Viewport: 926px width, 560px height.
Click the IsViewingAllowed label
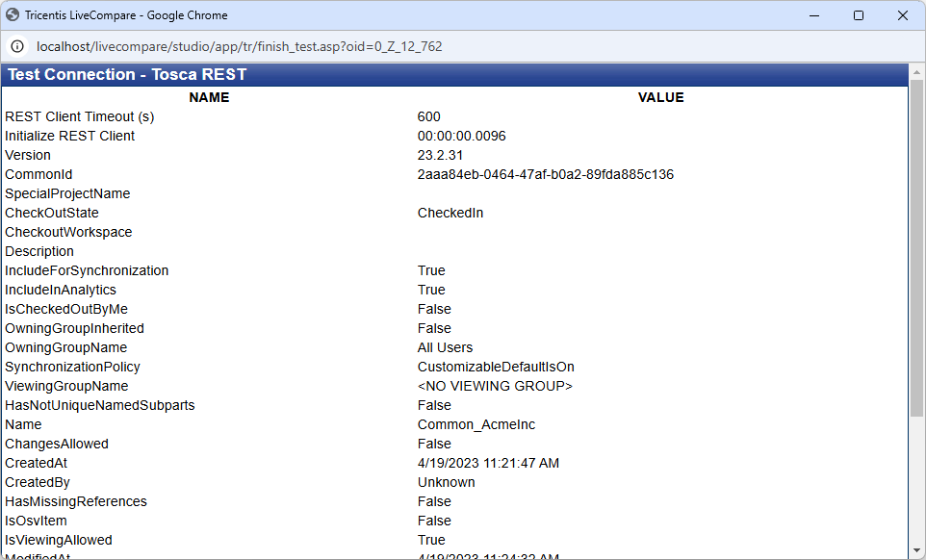coord(59,540)
